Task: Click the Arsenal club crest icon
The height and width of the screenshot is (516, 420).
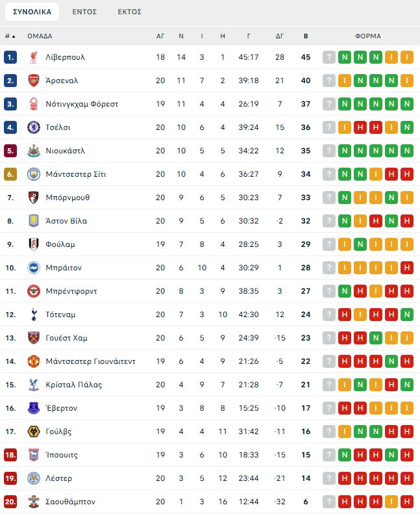Action: [x=34, y=81]
